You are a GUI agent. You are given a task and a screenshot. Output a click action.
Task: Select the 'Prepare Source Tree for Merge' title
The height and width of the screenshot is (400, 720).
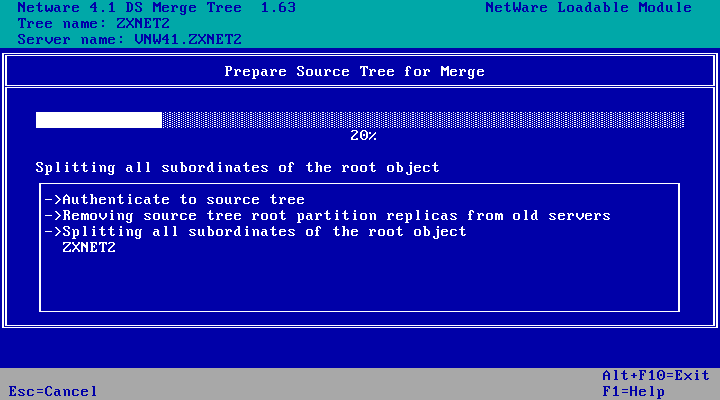pyautogui.click(x=354, y=72)
